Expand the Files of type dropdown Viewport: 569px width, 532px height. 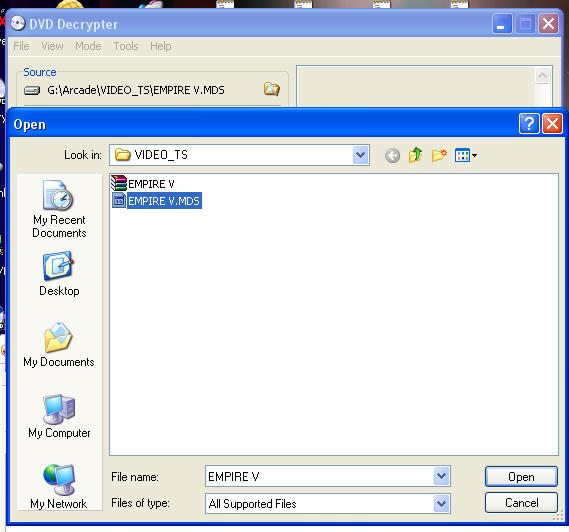tap(441, 504)
